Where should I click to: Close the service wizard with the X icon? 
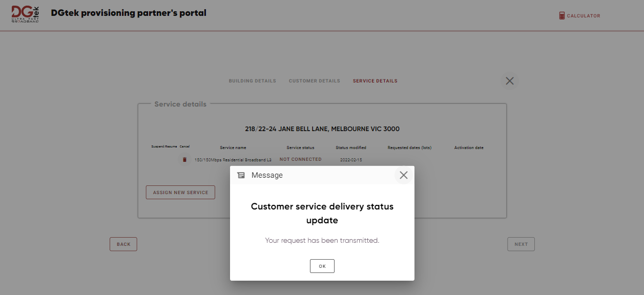(509, 80)
